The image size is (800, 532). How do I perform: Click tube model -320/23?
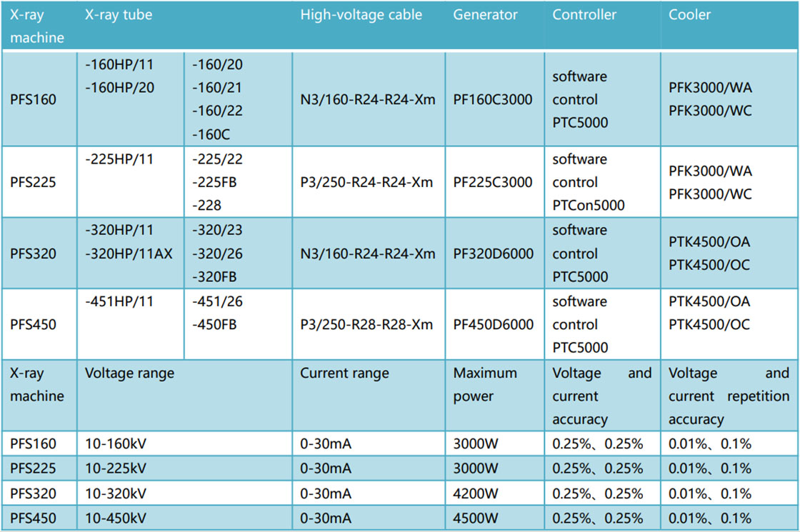(217, 230)
